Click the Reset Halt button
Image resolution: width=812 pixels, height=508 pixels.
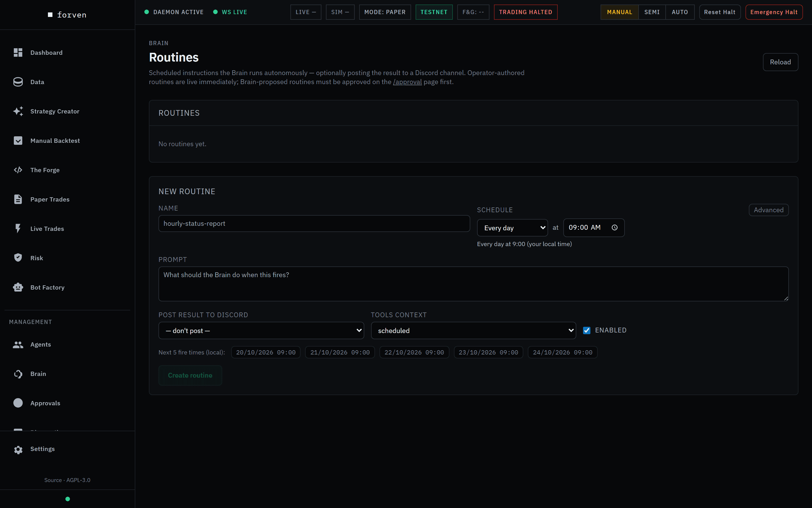coord(720,12)
